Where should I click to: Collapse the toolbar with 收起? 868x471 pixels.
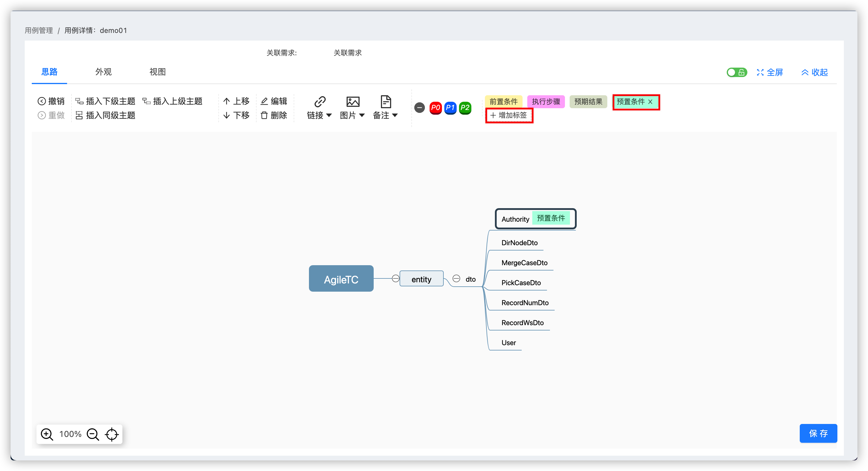814,72
